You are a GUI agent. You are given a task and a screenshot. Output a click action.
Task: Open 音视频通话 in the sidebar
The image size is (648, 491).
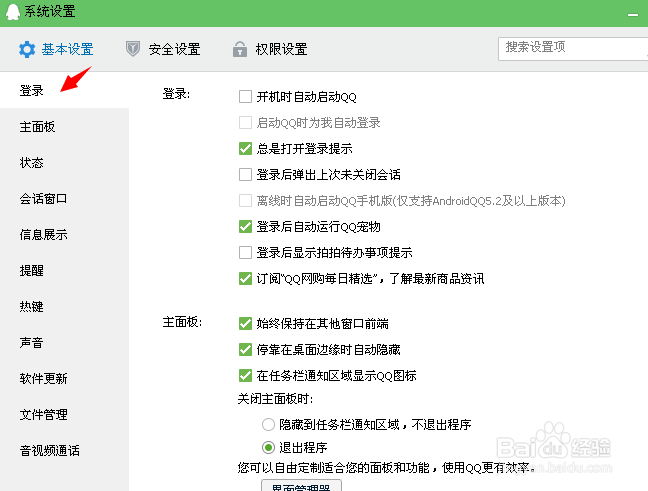point(64,450)
